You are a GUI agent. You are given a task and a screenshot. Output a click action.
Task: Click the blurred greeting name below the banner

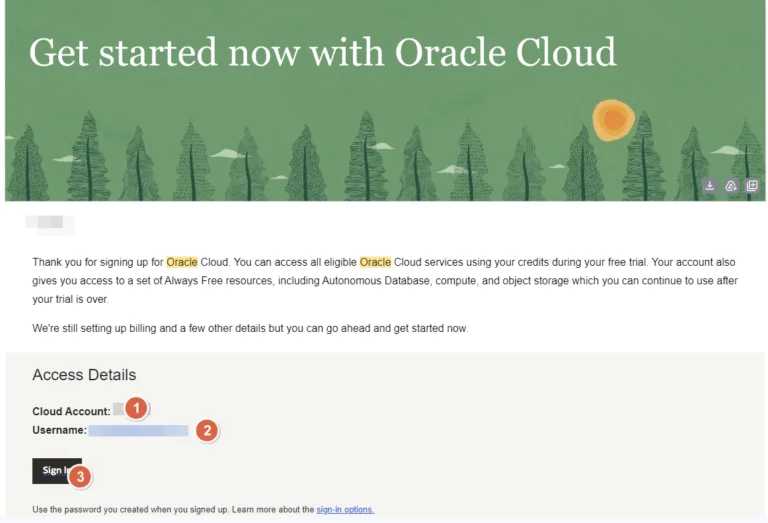click(50, 224)
